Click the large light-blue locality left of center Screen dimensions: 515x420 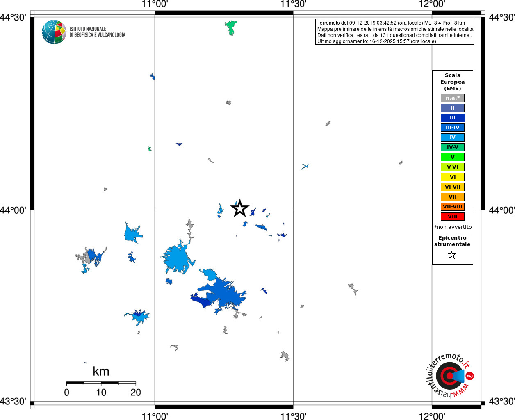pyautogui.click(x=179, y=257)
